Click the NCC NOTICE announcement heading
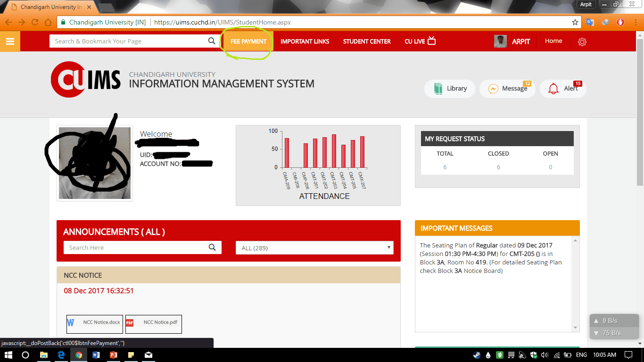The width and height of the screenshot is (644, 362). click(83, 275)
